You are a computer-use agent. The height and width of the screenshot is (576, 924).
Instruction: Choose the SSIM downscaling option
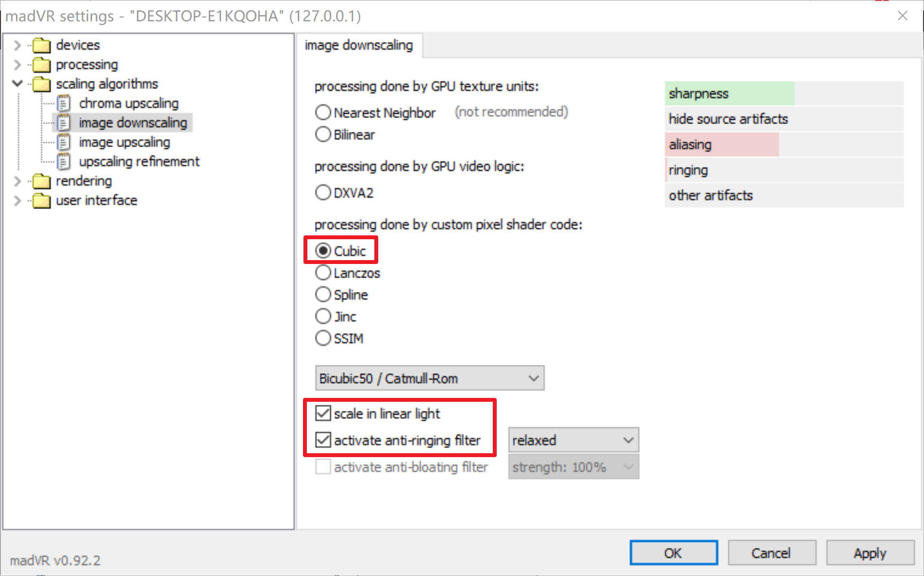point(323,338)
